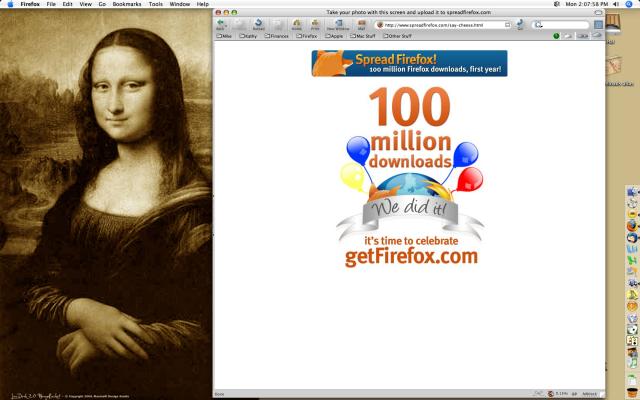This screenshot has width=640, height=400.
Task: Click the Reload page button
Action: pyautogui.click(x=258, y=23)
